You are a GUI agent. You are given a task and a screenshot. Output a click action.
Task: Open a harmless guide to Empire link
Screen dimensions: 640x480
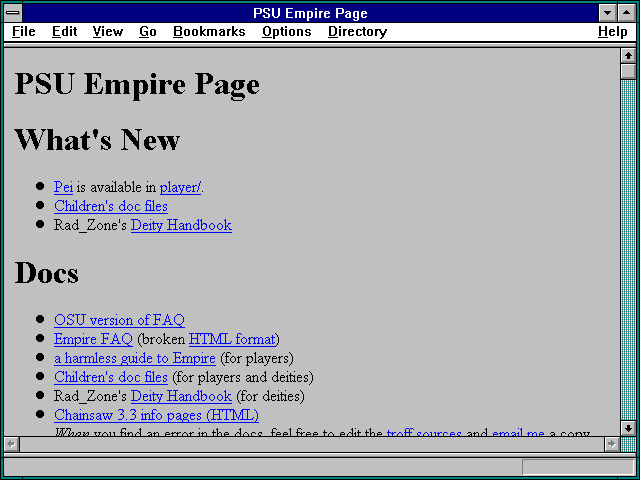click(x=135, y=358)
